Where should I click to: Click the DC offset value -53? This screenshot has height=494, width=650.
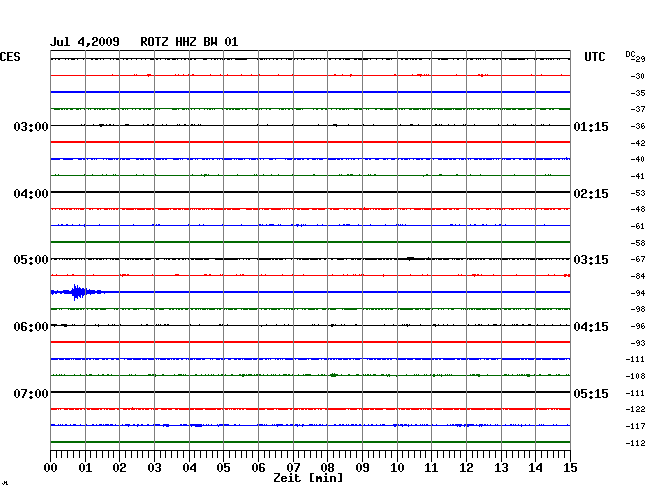click(638, 193)
